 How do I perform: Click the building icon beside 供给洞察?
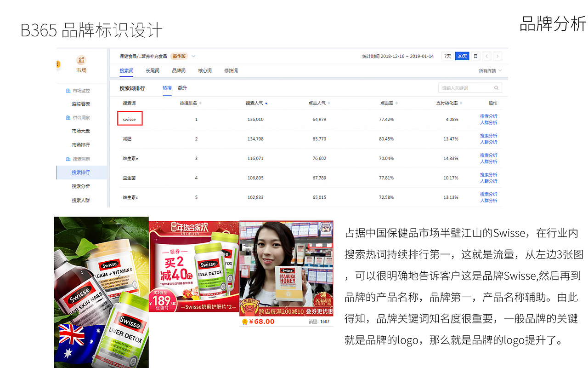(x=68, y=118)
